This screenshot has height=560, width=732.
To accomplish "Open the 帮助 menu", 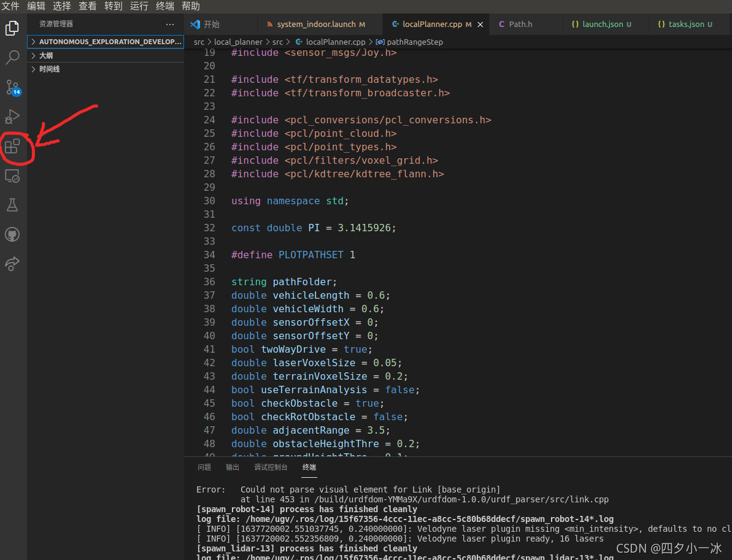I will click(x=190, y=6).
